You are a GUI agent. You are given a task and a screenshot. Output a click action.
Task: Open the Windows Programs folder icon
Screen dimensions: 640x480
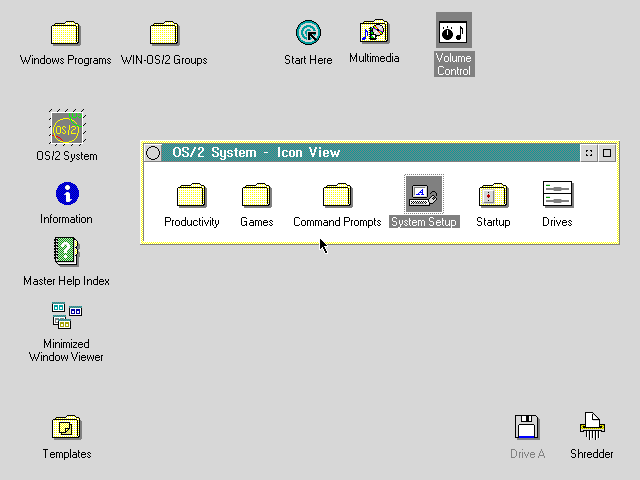[x=65, y=33]
